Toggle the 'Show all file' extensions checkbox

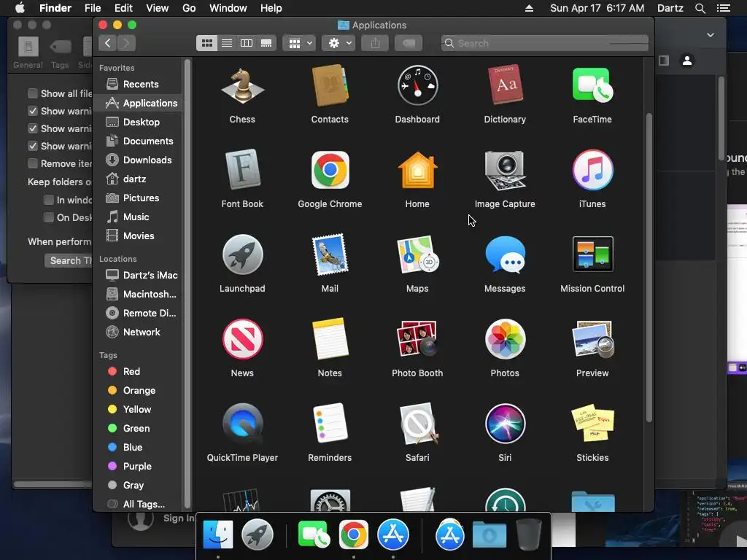point(32,93)
